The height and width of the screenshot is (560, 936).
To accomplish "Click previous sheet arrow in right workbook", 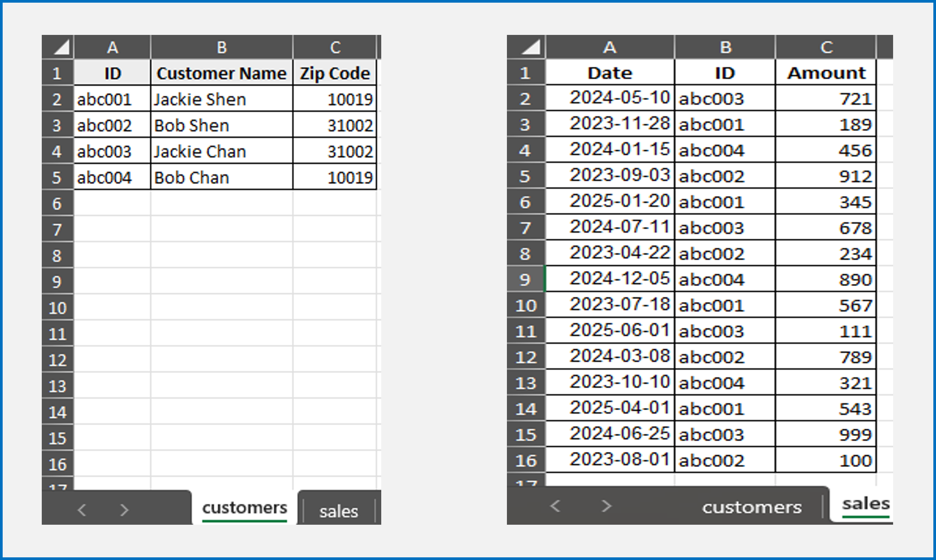I will 555,506.
